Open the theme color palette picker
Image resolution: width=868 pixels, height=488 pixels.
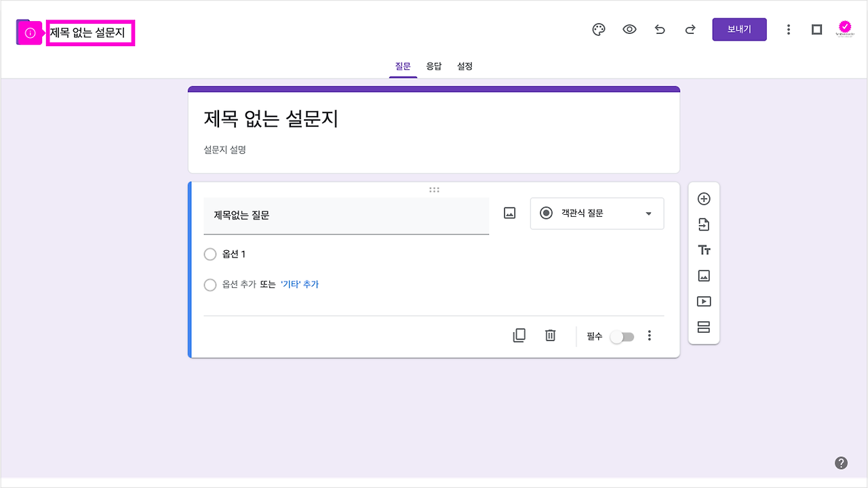(597, 29)
